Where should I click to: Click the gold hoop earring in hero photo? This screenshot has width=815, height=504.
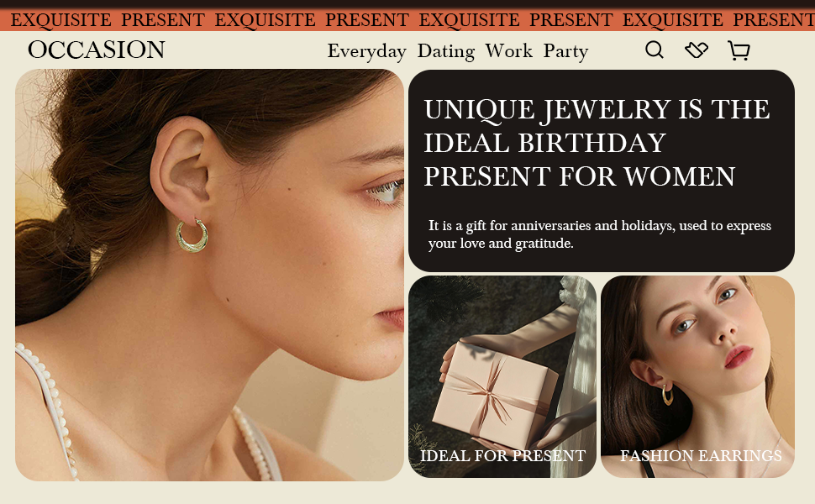pyautogui.click(x=192, y=236)
